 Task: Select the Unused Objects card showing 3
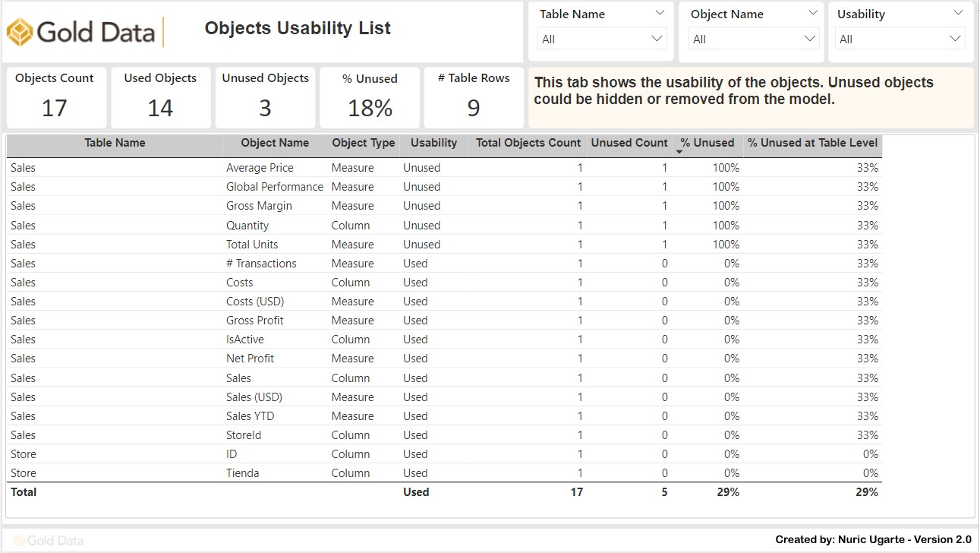tap(265, 97)
